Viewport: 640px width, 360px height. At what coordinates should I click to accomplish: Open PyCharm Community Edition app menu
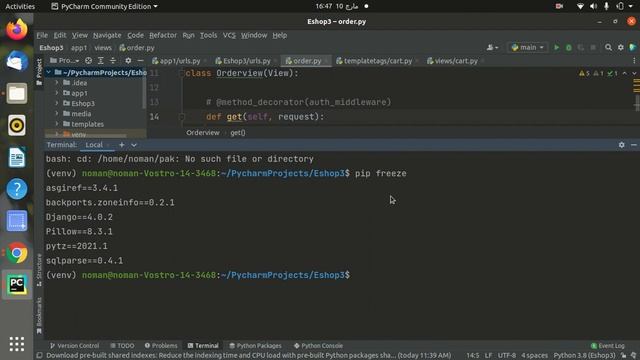pyautogui.click(x=104, y=6)
